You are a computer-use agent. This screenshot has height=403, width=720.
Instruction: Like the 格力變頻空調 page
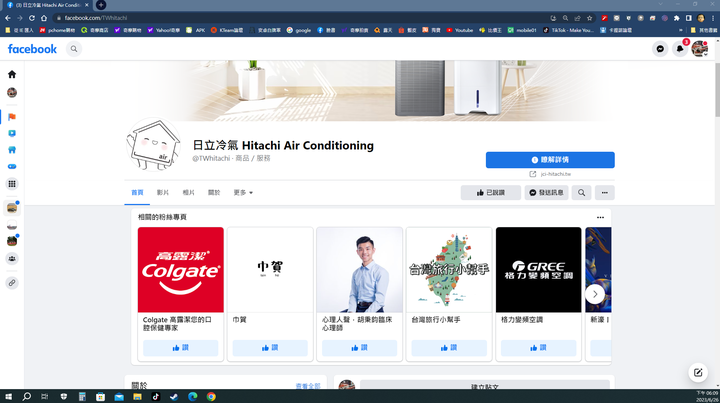[x=539, y=348]
